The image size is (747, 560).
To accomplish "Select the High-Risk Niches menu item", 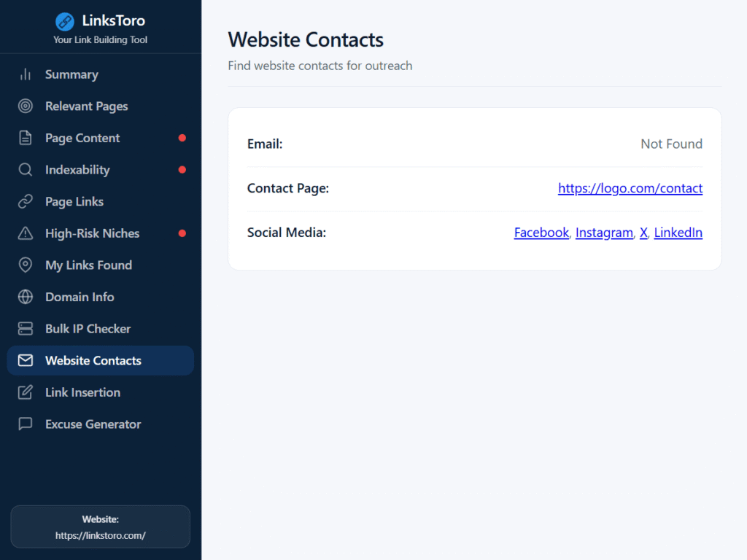I will click(101, 233).
